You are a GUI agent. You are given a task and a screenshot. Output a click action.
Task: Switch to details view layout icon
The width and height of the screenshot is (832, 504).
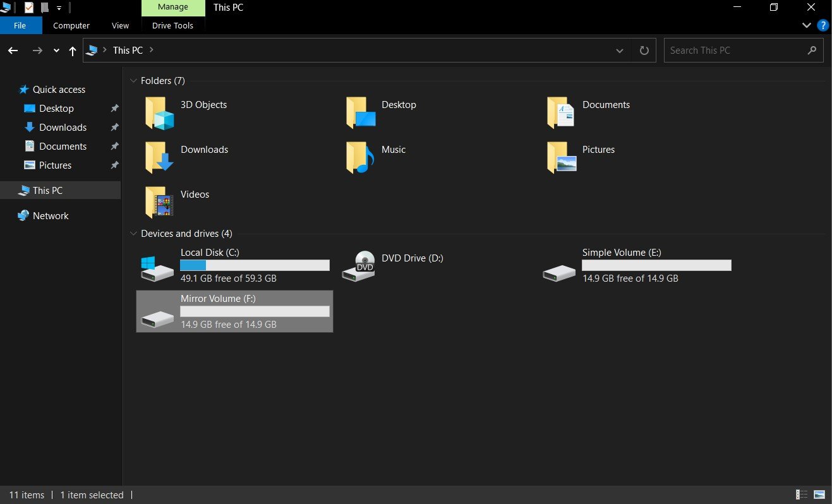802,495
